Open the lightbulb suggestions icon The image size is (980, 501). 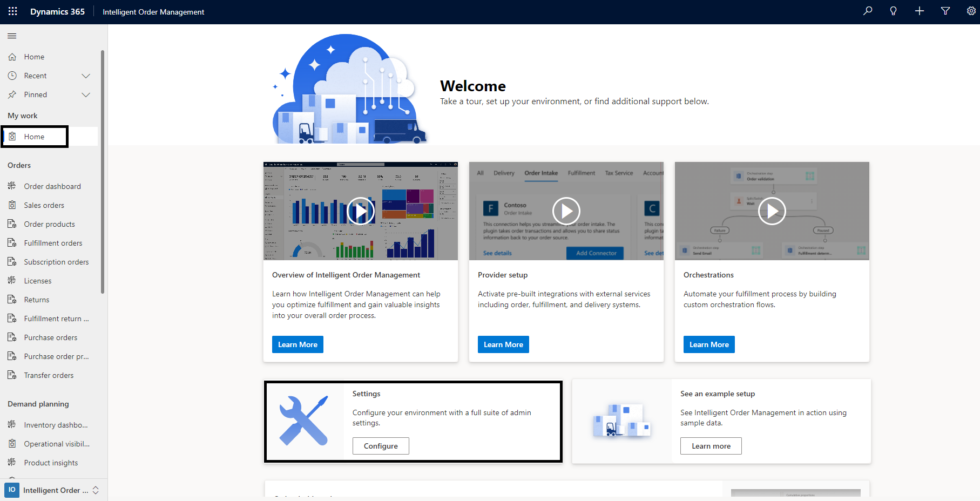pos(894,11)
